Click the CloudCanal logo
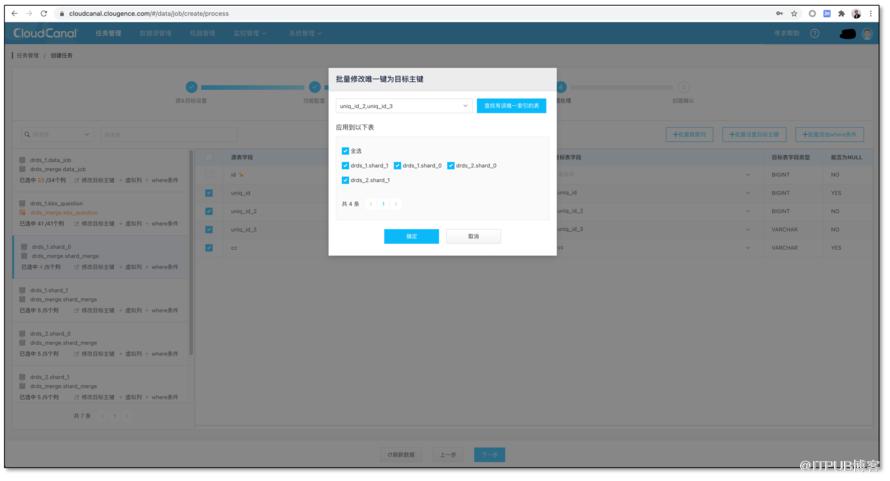Viewport: 890px width, 481px height. pos(45,34)
